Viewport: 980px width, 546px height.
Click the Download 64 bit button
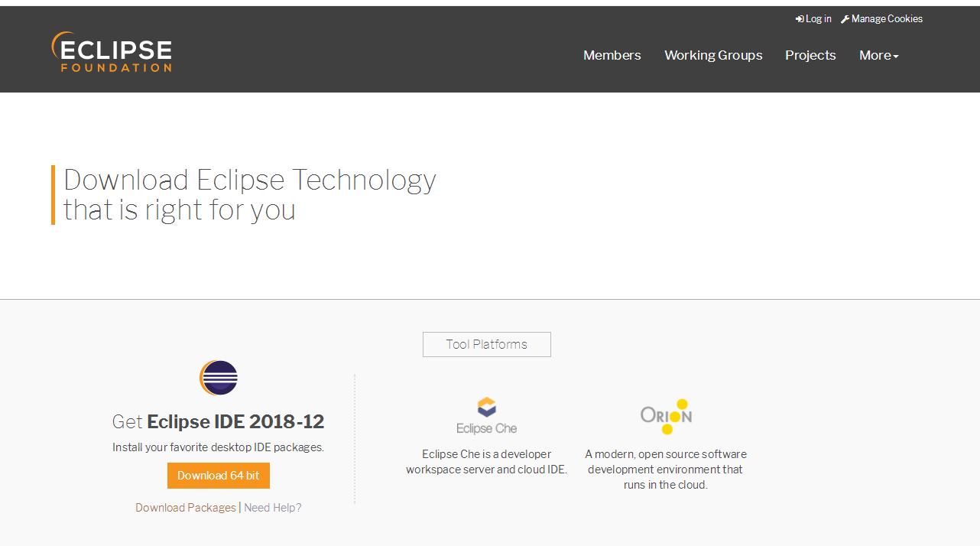(219, 475)
